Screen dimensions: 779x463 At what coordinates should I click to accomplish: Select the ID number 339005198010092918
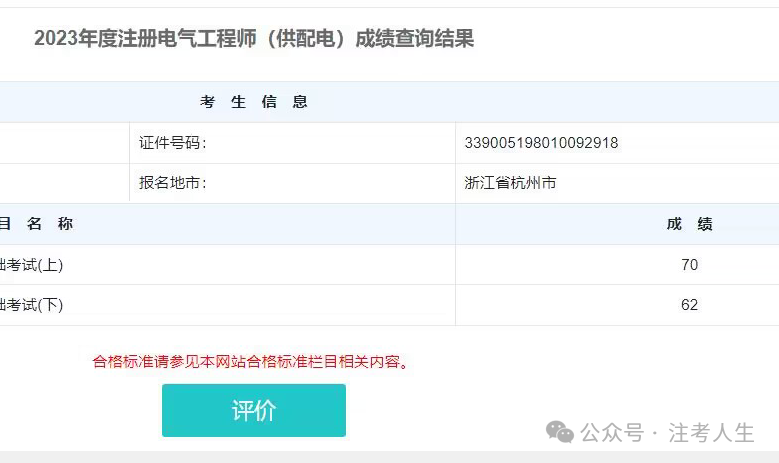[541, 143]
